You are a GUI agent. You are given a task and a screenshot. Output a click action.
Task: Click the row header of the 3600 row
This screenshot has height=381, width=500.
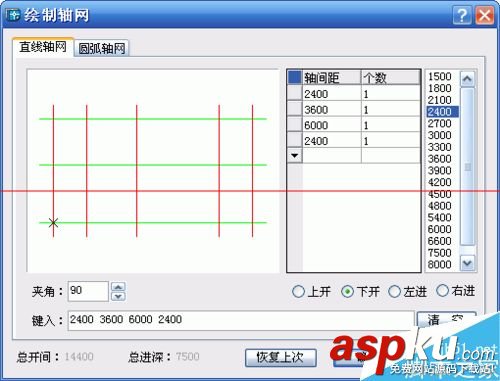pyautogui.click(x=295, y=109)
